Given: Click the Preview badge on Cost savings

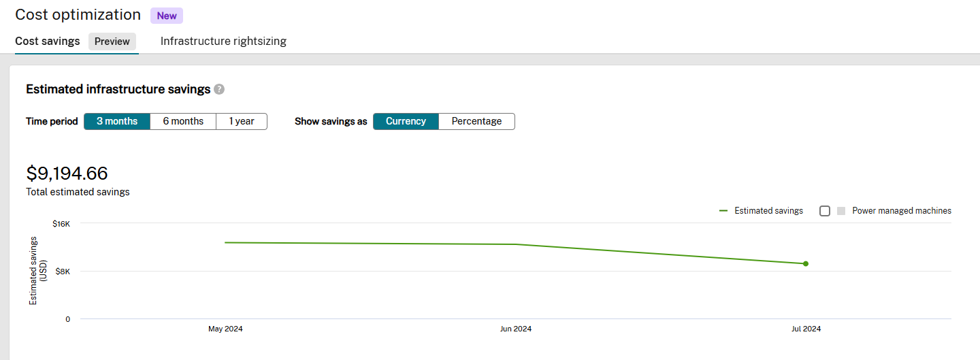Looking at the screenshot, I should [x=112, y=42].
